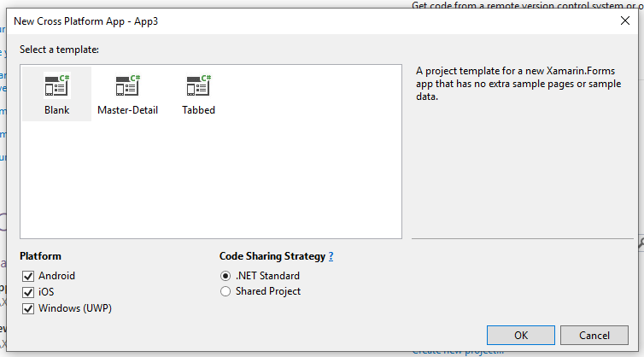Toggle the iOS platform checkbox
The width and height of the screenshot is (644, 357).
pyautogui.click(x=28, y=292)
